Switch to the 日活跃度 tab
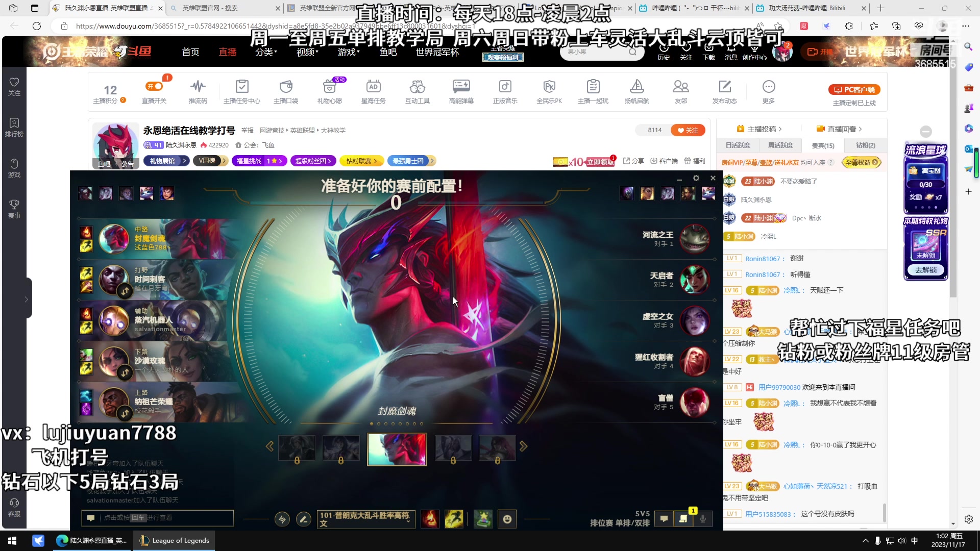980x551 pixels. tap(738, 145)
